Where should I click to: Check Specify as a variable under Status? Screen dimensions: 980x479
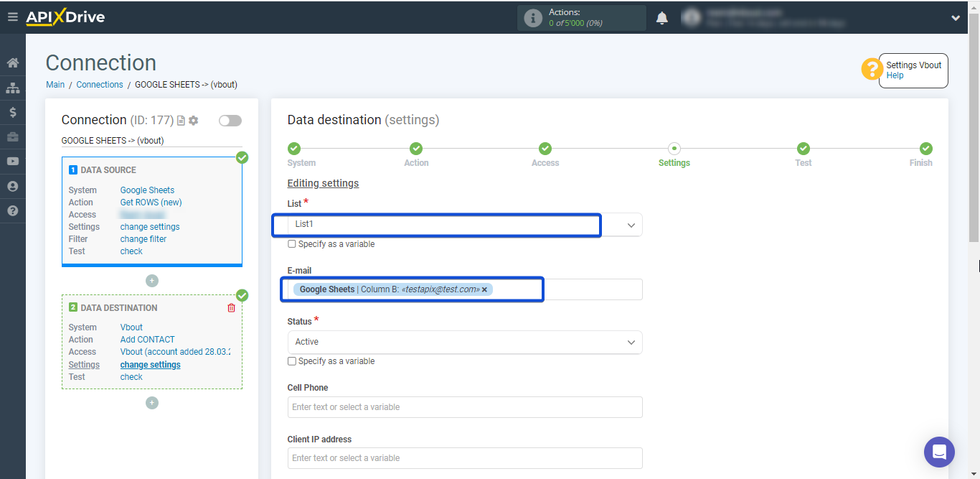[292, 361]
